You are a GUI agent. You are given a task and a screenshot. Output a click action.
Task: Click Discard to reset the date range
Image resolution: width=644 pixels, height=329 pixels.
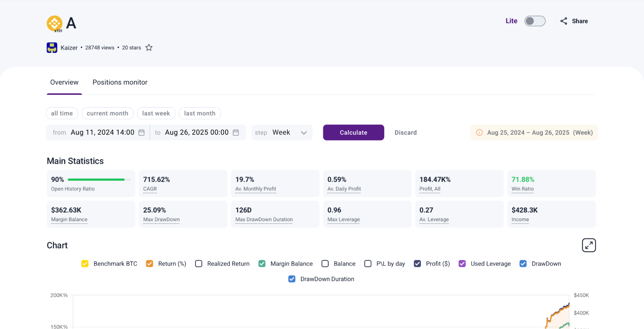[x=406, y=133]
